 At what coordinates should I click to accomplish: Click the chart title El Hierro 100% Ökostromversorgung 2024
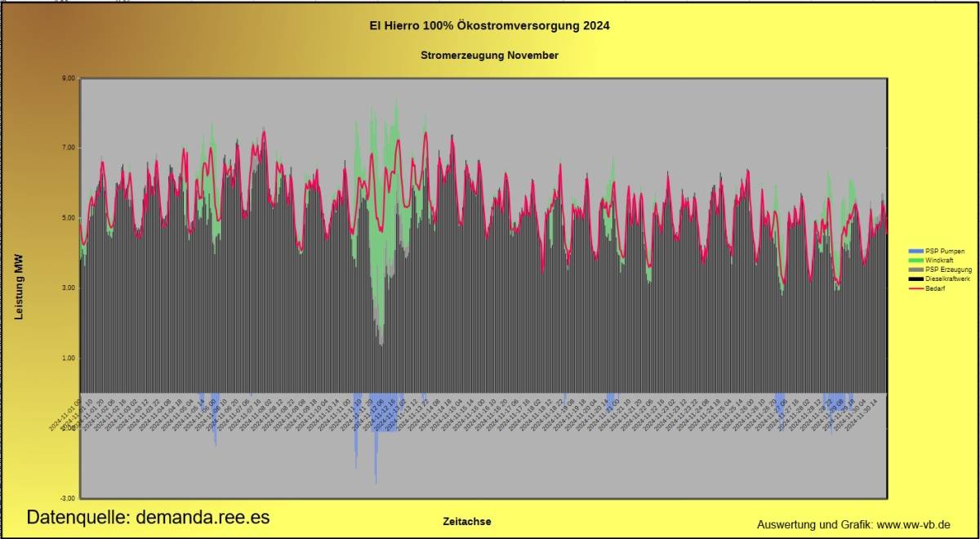click(x=490, y=26)
